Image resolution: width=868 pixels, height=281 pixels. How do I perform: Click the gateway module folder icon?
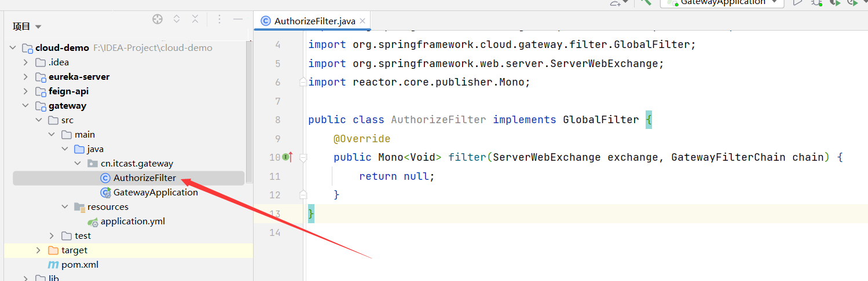coord(40,106)
